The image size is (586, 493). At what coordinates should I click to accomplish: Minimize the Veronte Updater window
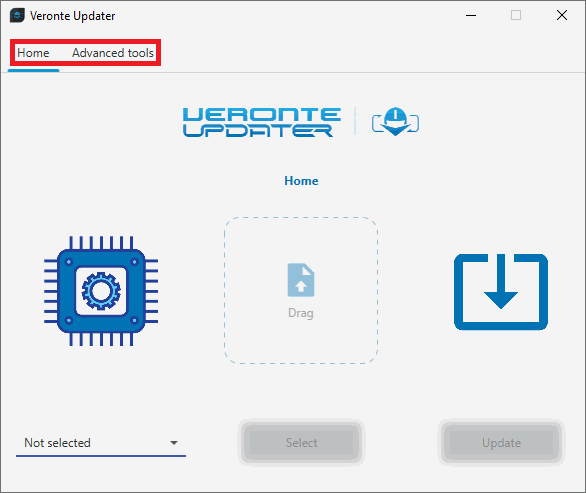(x=471, y=16)
